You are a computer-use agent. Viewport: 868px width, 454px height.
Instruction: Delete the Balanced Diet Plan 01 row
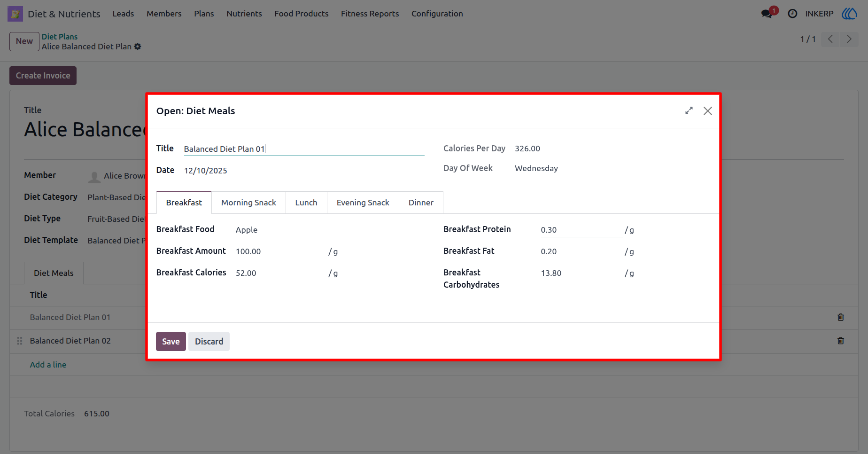840,317
